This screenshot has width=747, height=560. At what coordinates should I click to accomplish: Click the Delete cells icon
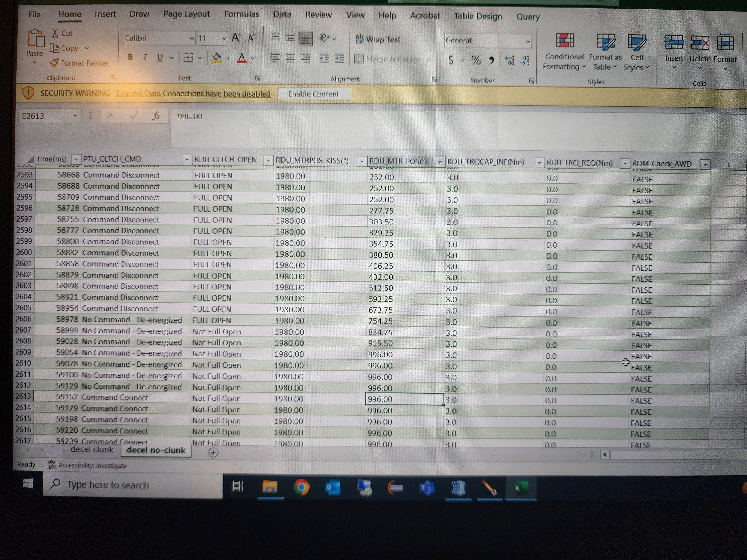tap(700, 43)
